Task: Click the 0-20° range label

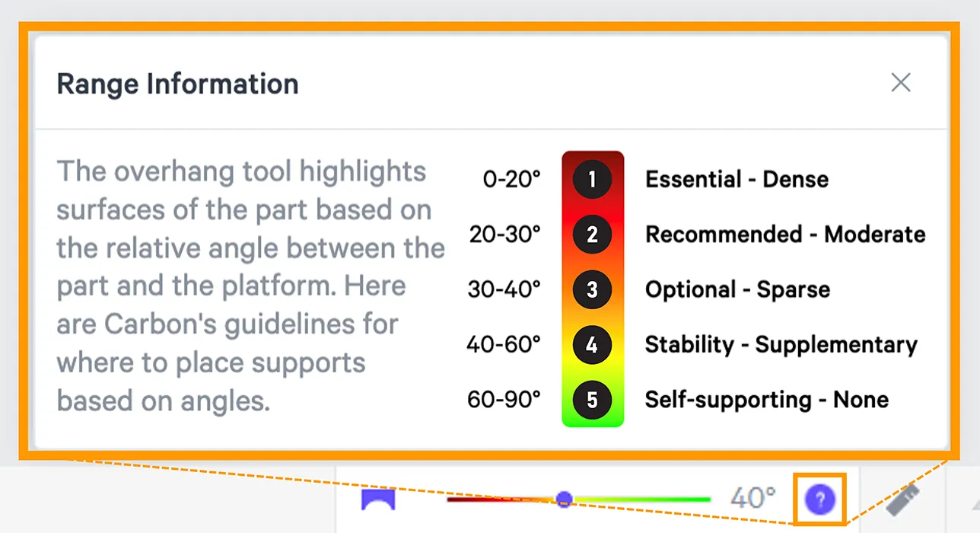Action: click(512, 180)
